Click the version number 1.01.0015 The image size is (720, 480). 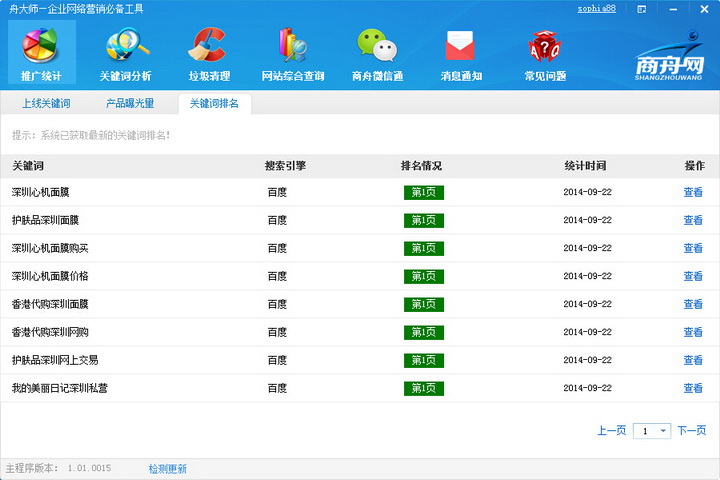(x=89, y=468)
